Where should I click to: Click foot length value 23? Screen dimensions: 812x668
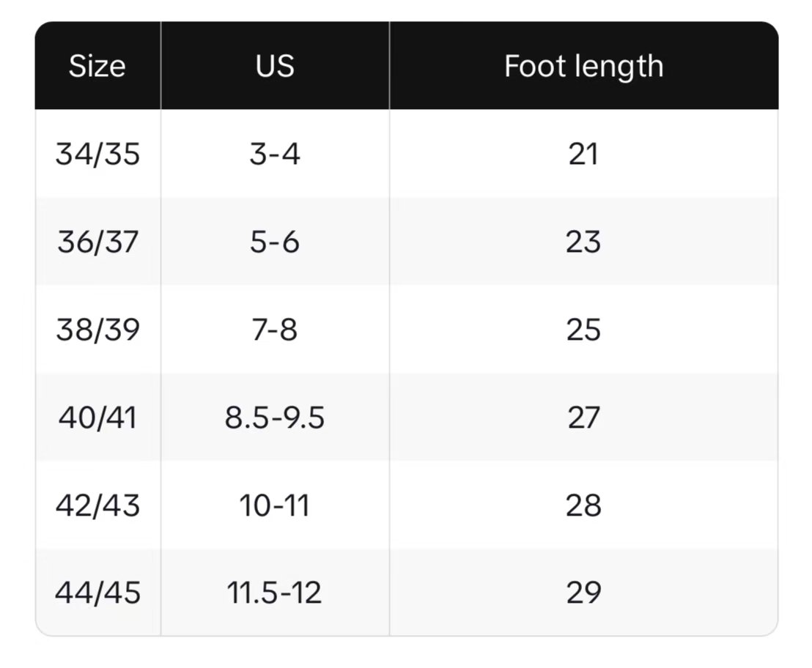(x=583, y=242)
